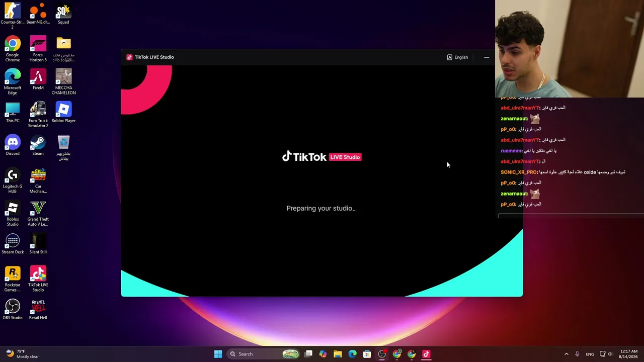The height and width of the screenshot is (362, 644).
Task: Open the clock and date panel
Action: click(x=629, y=354)
